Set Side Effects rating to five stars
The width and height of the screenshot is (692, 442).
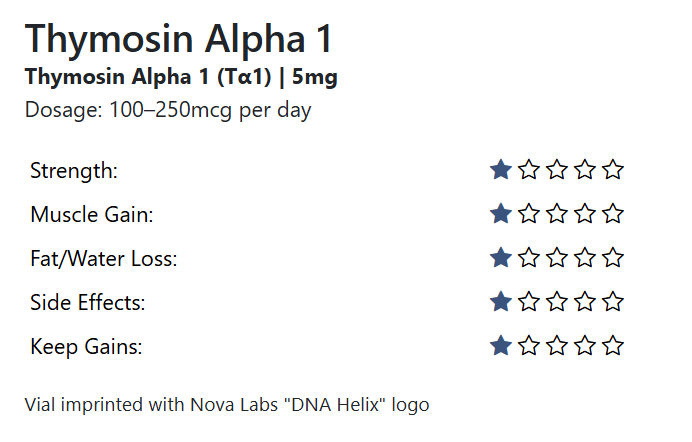(613, 302)
